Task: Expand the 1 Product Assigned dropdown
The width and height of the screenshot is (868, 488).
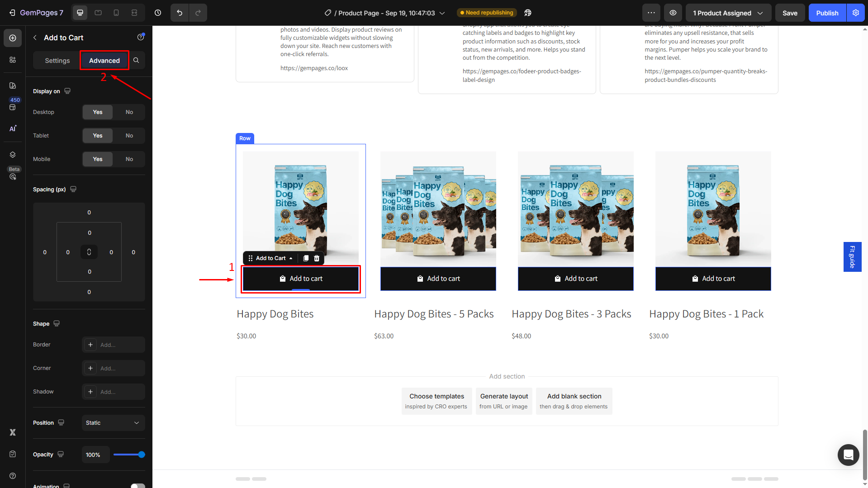Action: coord(728,13)
